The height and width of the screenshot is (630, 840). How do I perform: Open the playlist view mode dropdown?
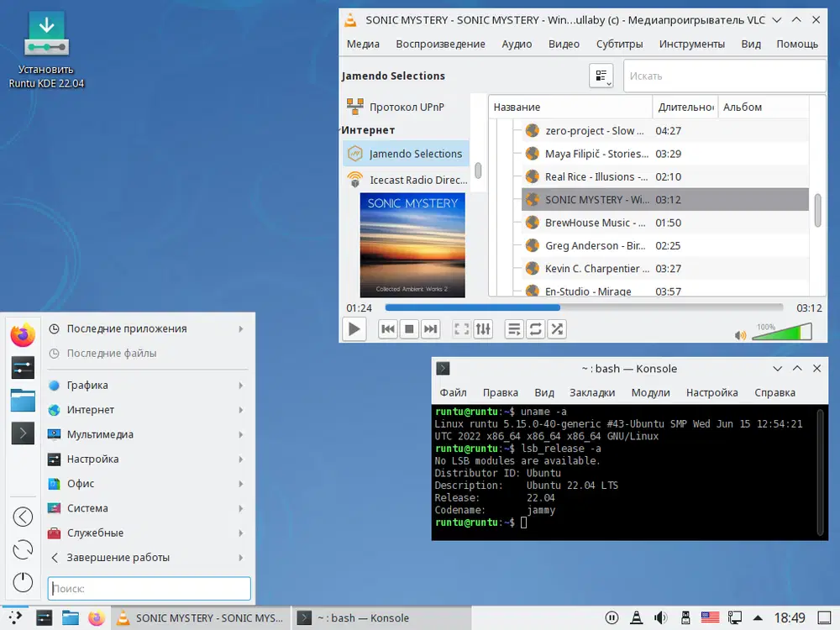[x=601, y=76]
